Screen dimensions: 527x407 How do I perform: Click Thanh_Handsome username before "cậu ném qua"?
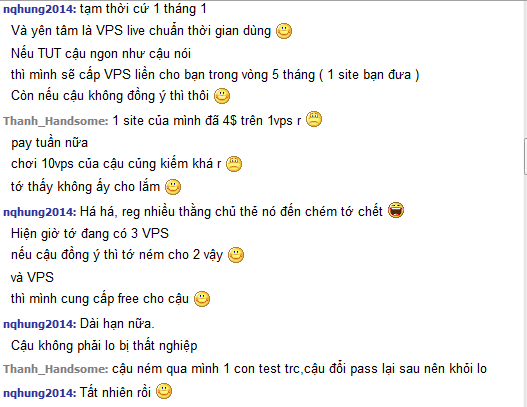[x=56, y=369]
